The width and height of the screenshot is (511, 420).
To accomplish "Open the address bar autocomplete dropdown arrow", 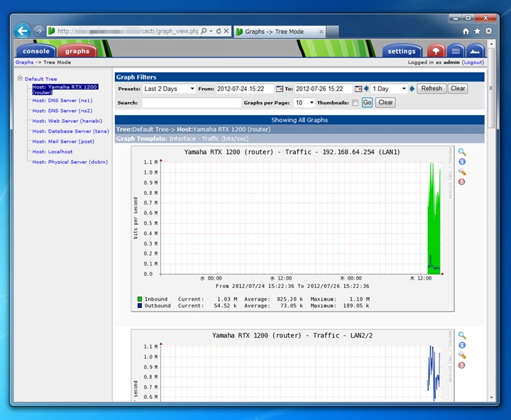I will (211, 31).
